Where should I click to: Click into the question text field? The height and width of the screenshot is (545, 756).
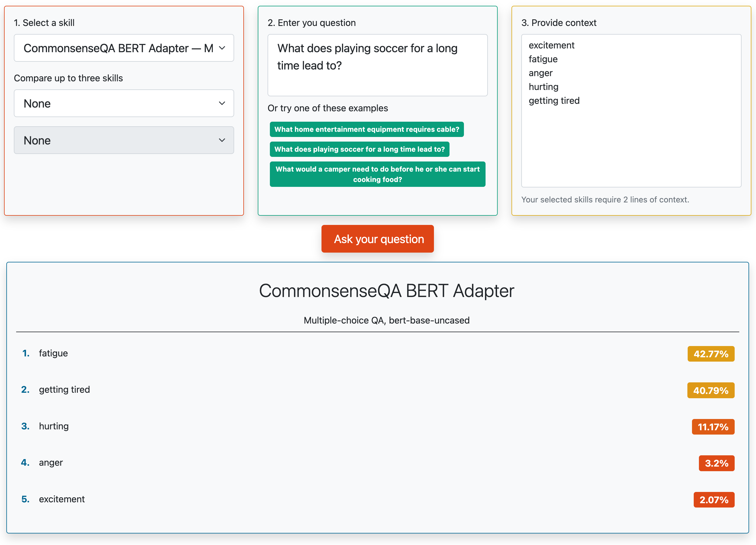377,65
